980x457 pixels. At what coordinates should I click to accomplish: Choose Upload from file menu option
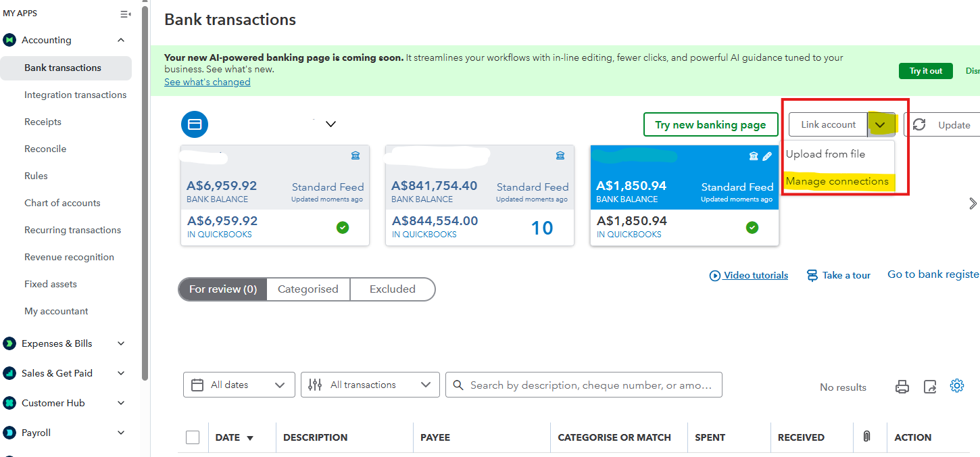825,154
